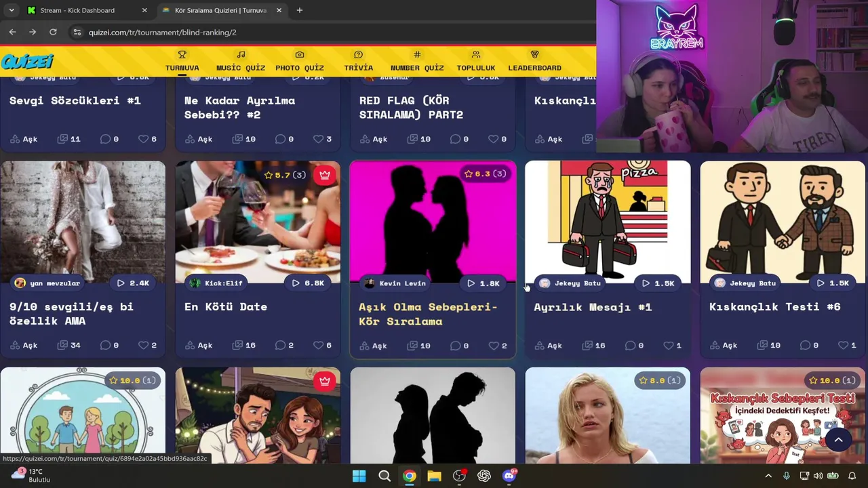The width and height of the screenshot is (868, 488).
Task: Click RED FLAG (KÖR SIRALAMA) PART2 title
Action: (411, 107)
